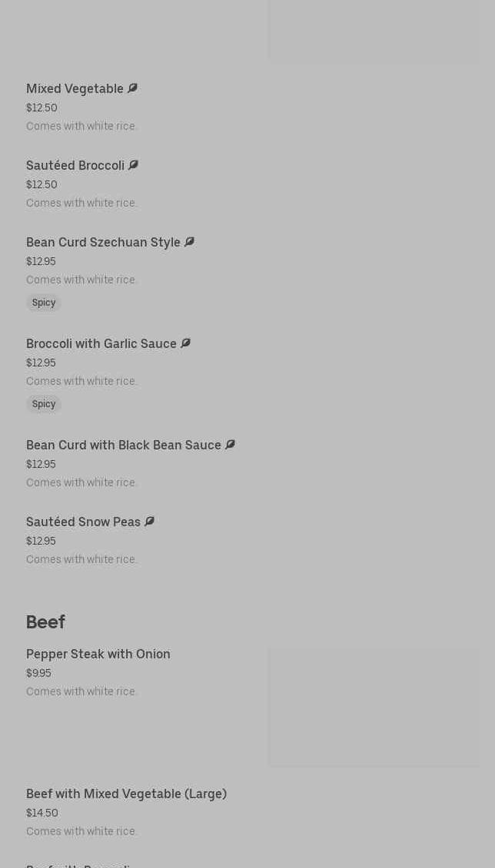Open the Bean Curd Szechuan Style item
Image resolution: width=495 pixels, height=868 pixels.
(x=103, y=243)
